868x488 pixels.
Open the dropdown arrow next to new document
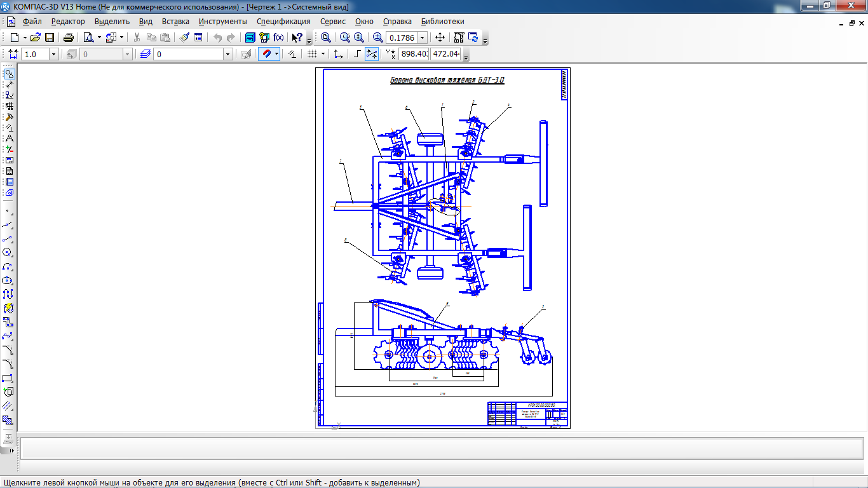[25, 37]
